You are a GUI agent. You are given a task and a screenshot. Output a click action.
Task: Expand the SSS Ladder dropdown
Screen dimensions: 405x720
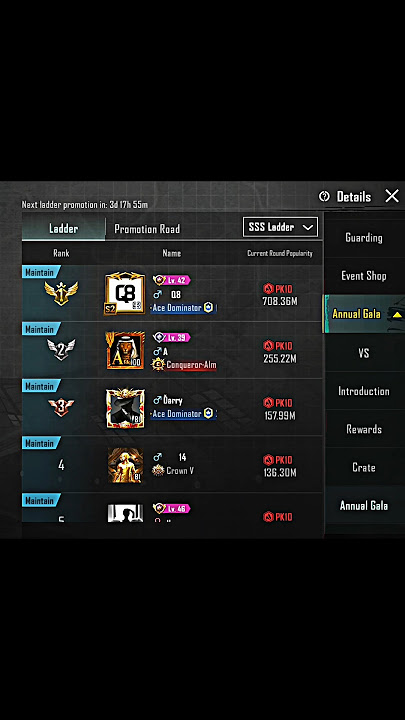tap(280, 227)
